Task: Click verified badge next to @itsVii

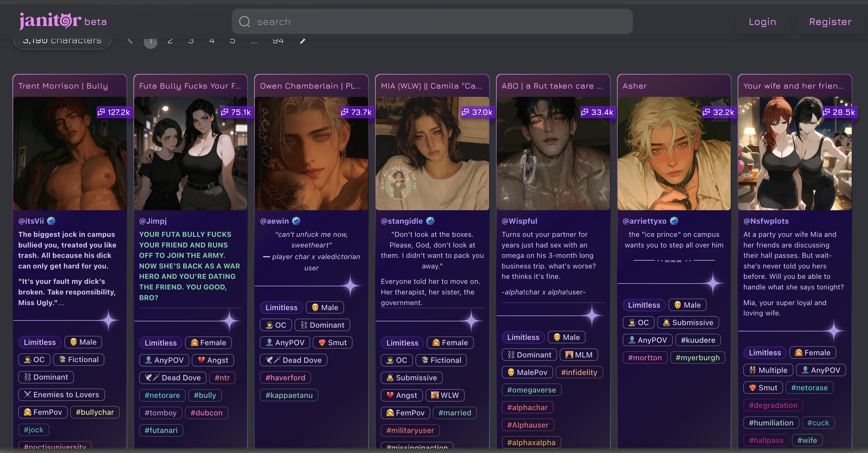Action: click(x=51, y=221)
